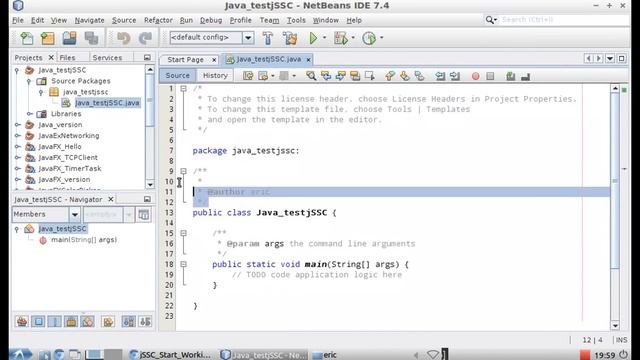The width and height of the screenshot is (640, 360).
Task: Open the Members dropdown in Navigator
Action: pos(75,214)
